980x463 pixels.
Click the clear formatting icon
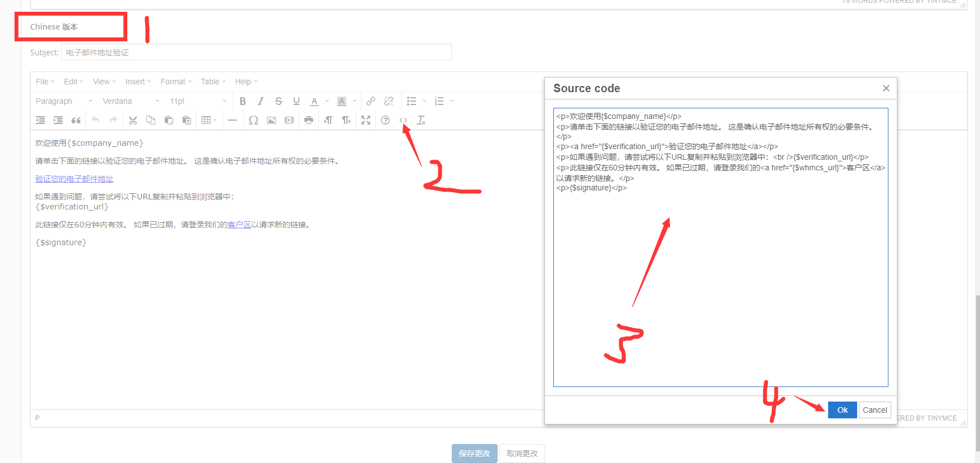point(421,120)
